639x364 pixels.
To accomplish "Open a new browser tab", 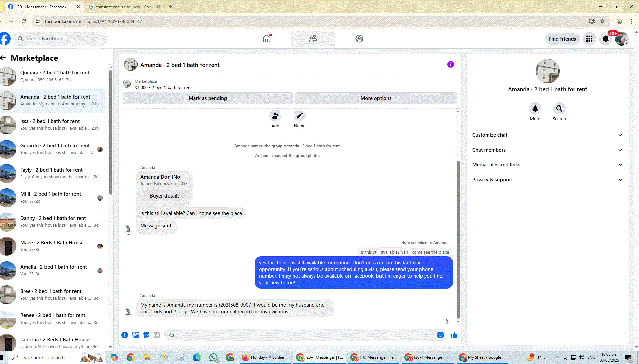I will [171, 7].
